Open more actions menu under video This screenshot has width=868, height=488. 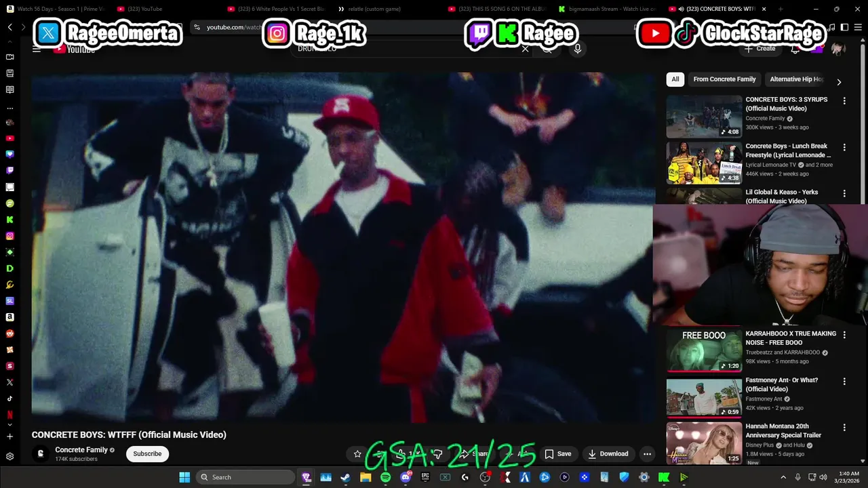pyautogui.click(x=647, y=454)
